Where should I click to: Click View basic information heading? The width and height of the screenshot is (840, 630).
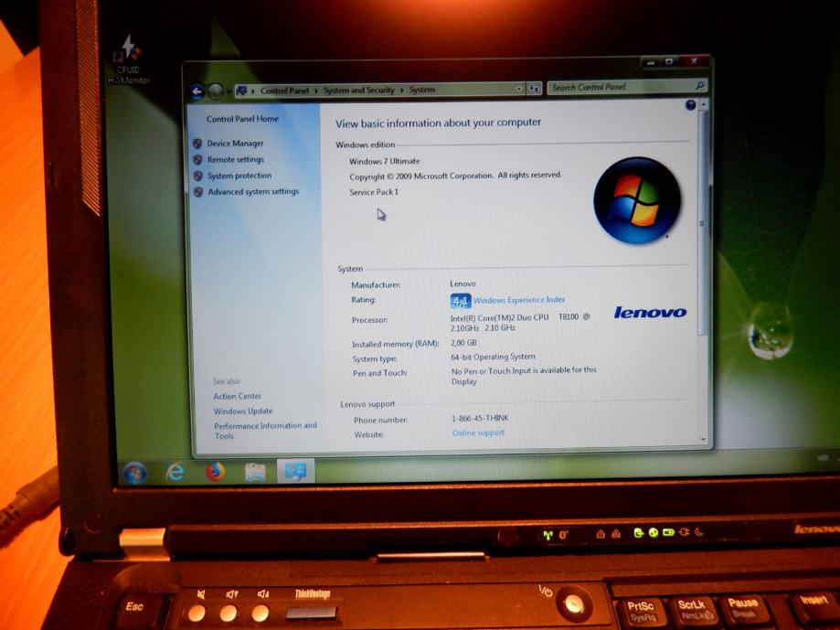438,123
